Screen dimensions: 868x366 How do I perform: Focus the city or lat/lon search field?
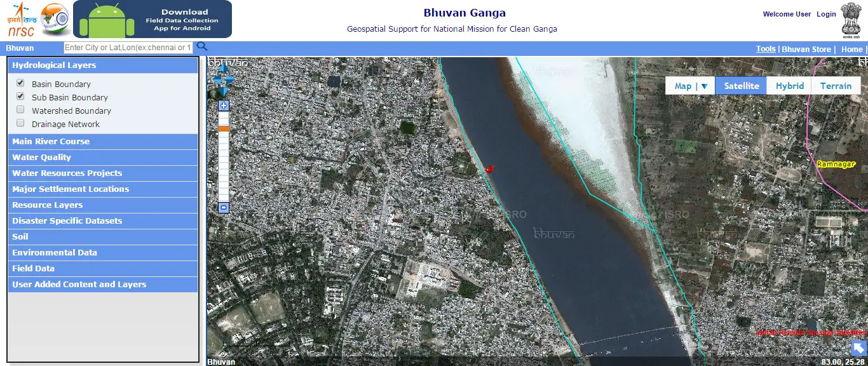point(128,48)
